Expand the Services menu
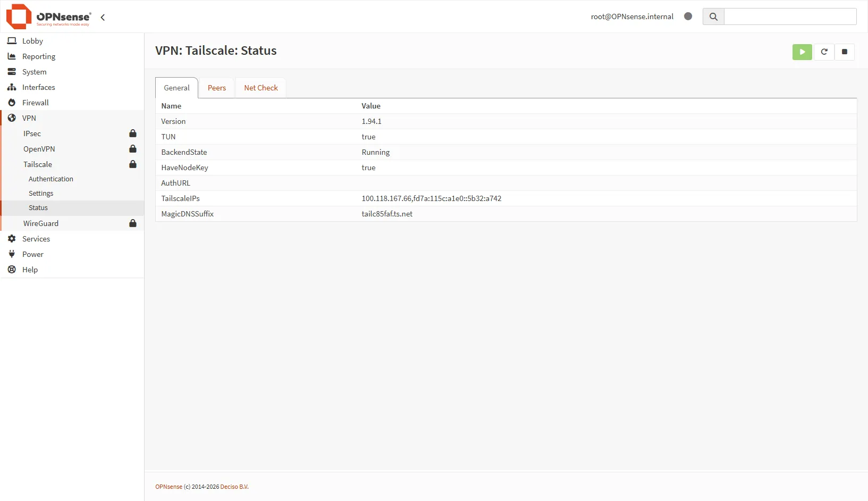Screen dimensions: 868x501 [36, 239]
